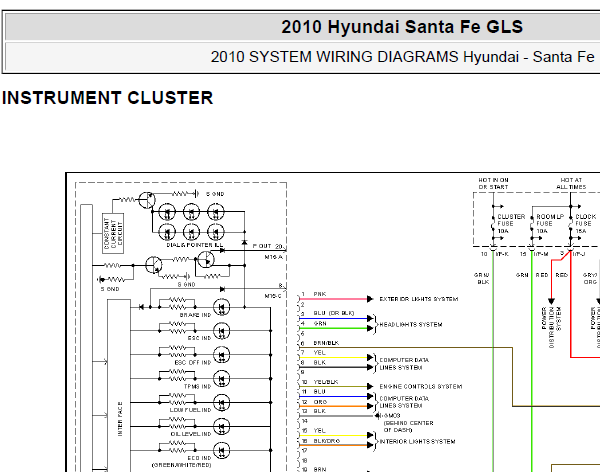Click the 'I/P-M' connector label
600x472 pixels.
[541, 254]
